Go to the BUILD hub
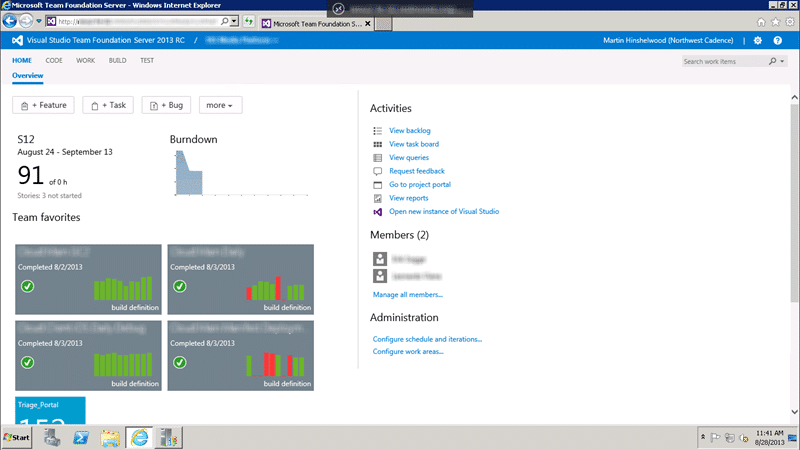This screenshot has height=450, width=800. 117,60
